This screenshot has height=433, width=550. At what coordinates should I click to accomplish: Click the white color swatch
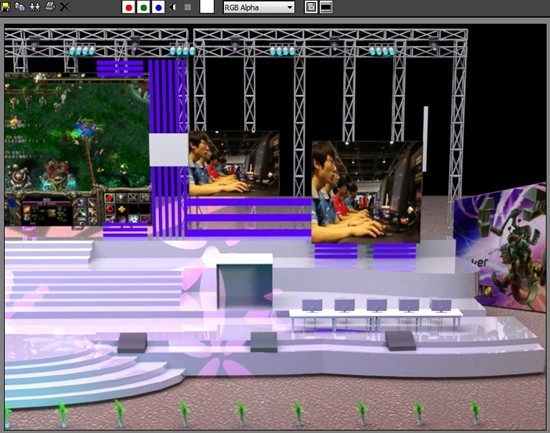pos(207,7)
